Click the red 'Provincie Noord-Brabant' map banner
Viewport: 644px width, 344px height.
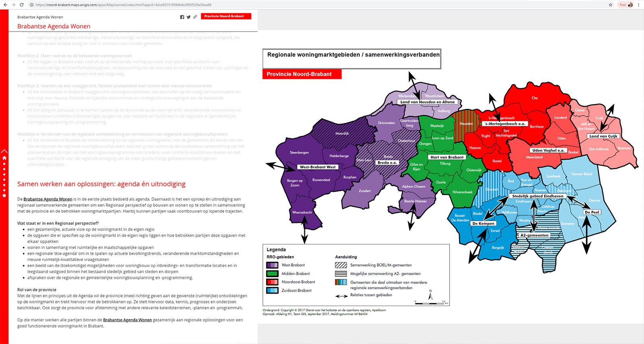302,74
